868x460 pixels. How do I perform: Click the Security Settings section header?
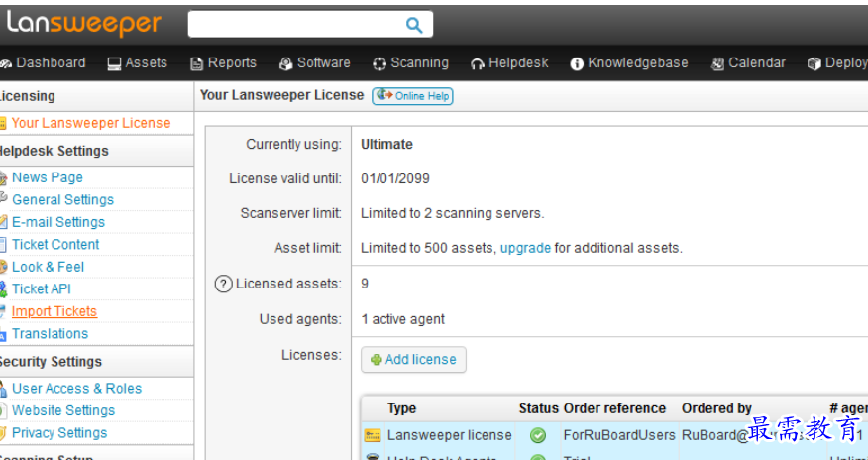tap(52, 362)
